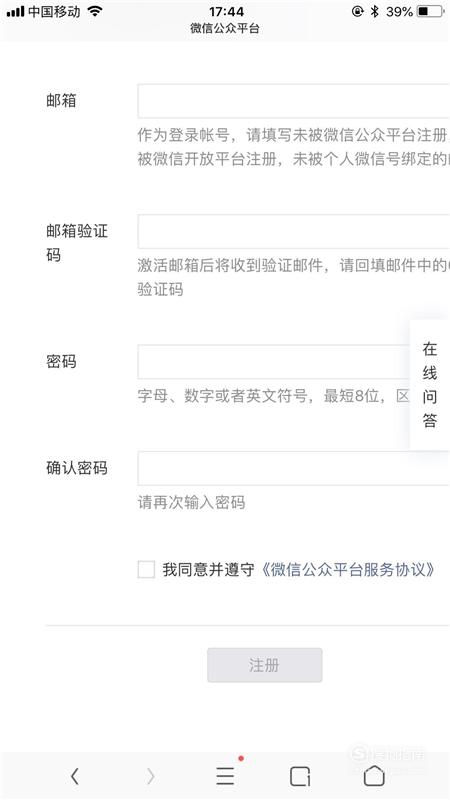The height and width of the screenshot is (800, 450).
Task: Go to browser home icon
Action: pyautogui.click(x=374, y=776)
